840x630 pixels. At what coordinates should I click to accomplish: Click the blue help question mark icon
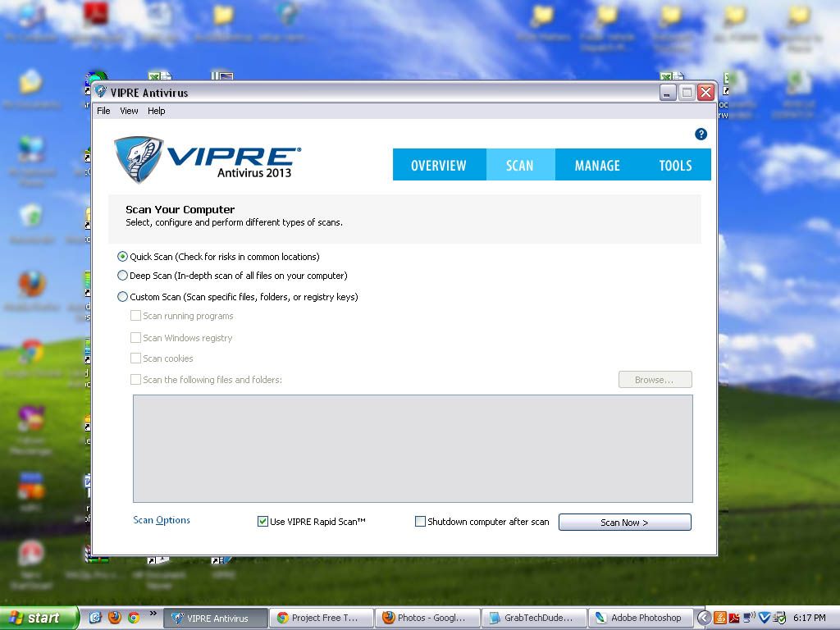(701, 134)
